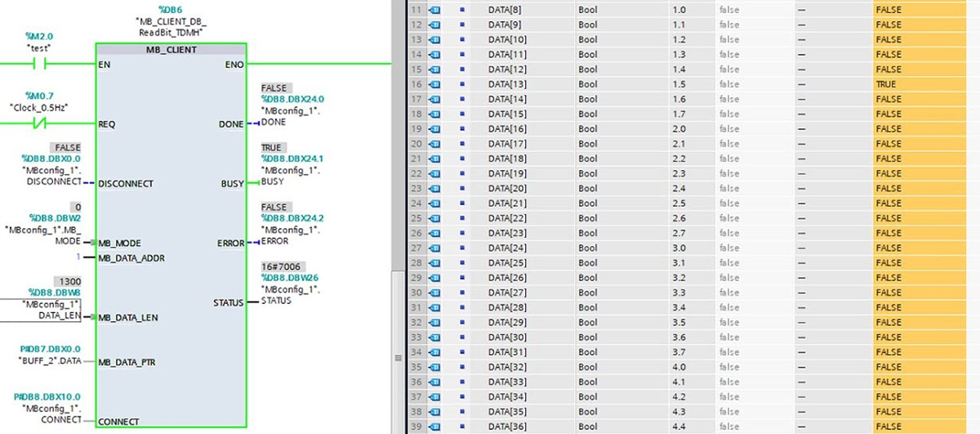Click the "BUFF_2".DATA operand label
This screenshot has height=434, width=980.
[50, 360]
